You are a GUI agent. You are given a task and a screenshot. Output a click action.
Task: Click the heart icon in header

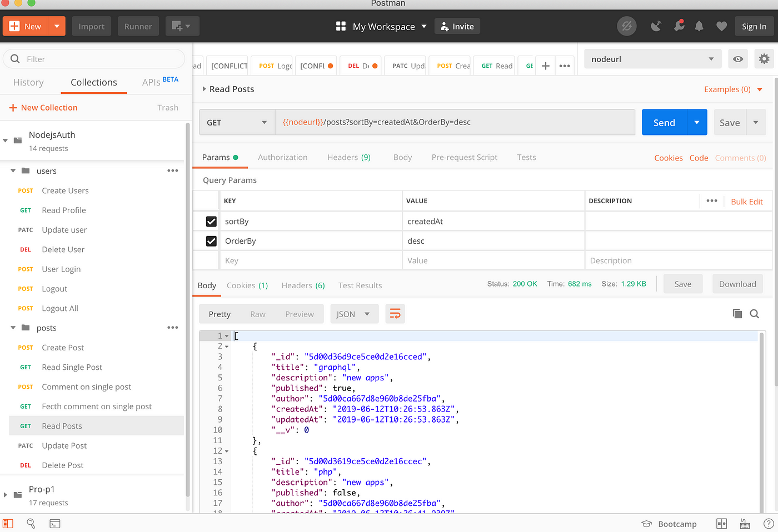tap(721, 26)
